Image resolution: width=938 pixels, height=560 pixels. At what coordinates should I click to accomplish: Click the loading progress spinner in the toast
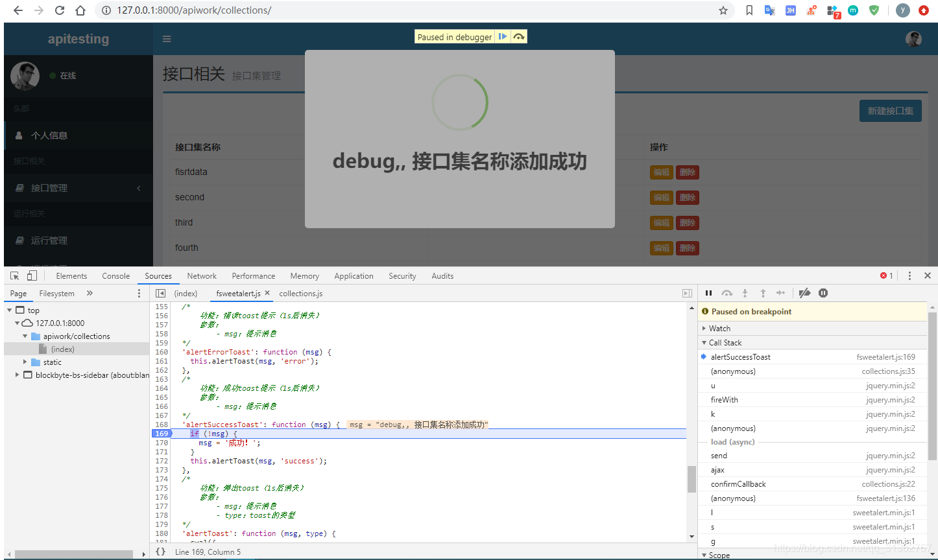[460, 102]
